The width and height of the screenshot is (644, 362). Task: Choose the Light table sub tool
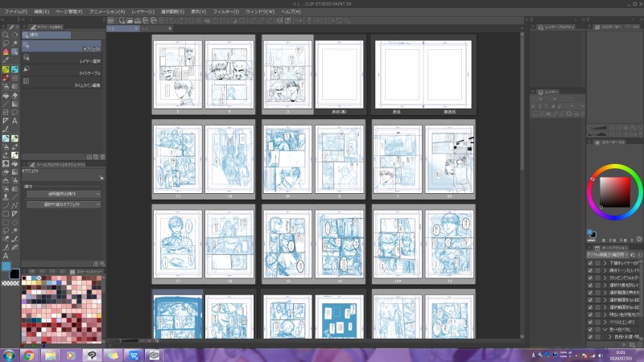(x=62, y=70)
